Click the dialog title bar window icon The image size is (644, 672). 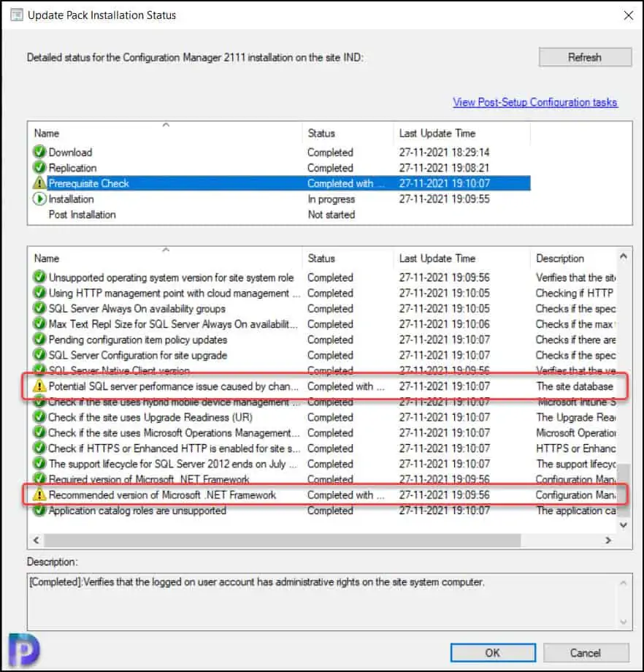17,15
